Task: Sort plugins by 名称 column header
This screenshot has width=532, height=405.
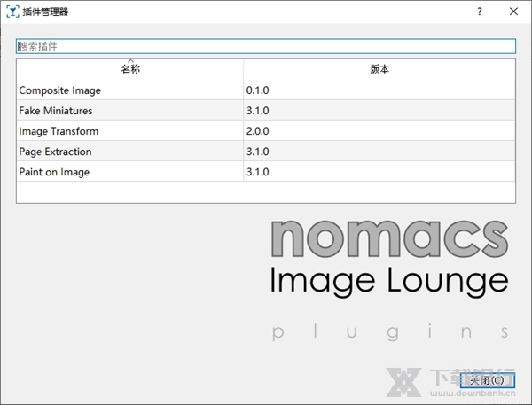Action: [x=130, y=69]
